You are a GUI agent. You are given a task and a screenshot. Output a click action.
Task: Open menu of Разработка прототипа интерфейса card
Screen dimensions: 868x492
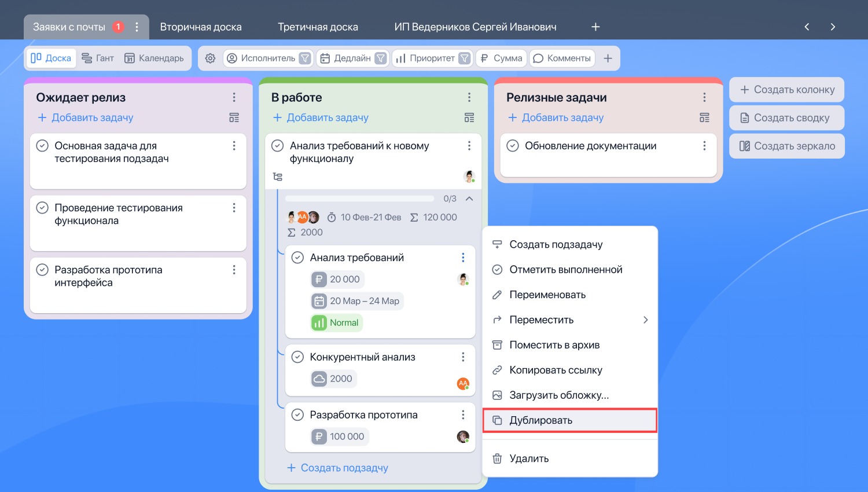coord(234,270)
